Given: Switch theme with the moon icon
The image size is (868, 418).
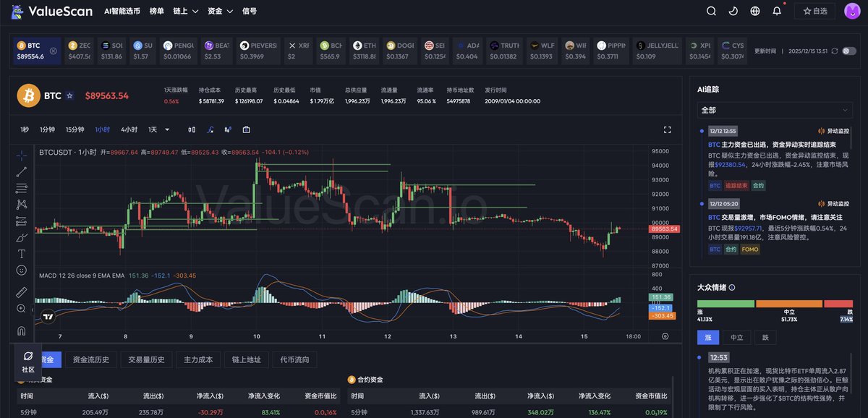Looking at the screenshot, I should tap(733, 11).
